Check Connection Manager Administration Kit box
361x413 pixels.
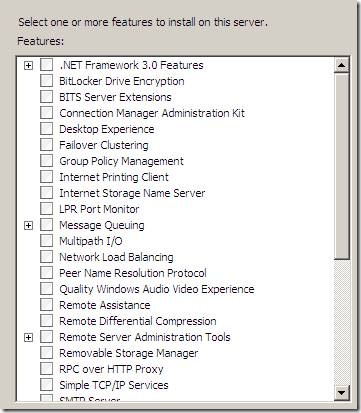(x=46, y=113)
